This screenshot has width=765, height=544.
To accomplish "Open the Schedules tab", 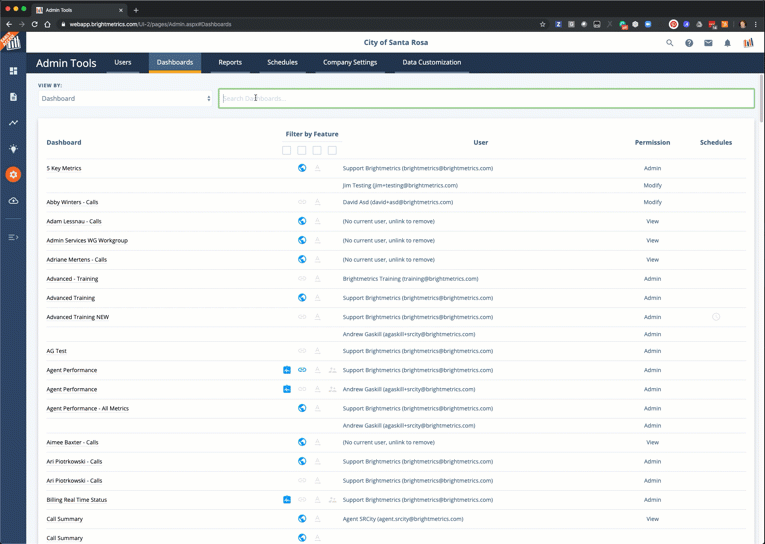I will 282,62.
